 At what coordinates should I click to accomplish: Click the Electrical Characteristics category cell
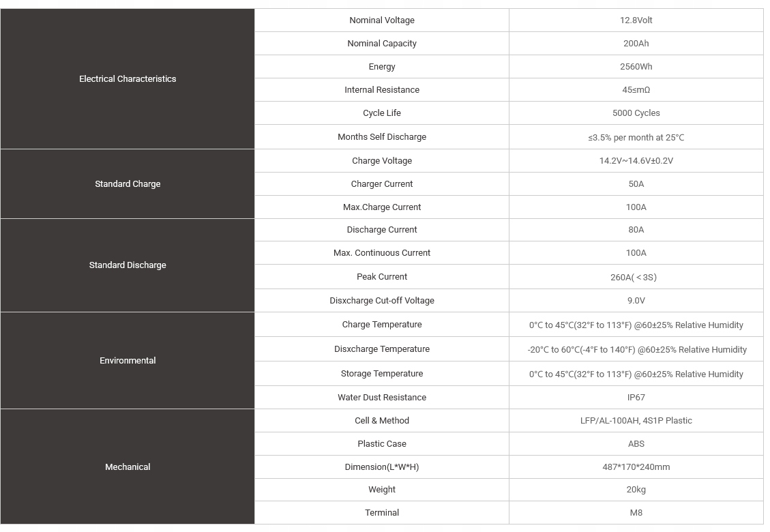point(128,79)
